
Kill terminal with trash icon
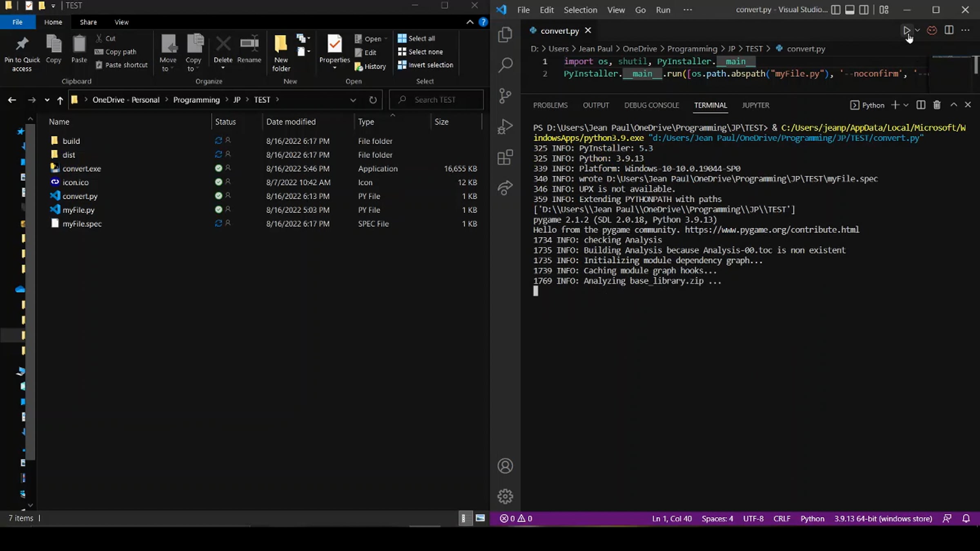pyautogui.click(x=937, y=105)
